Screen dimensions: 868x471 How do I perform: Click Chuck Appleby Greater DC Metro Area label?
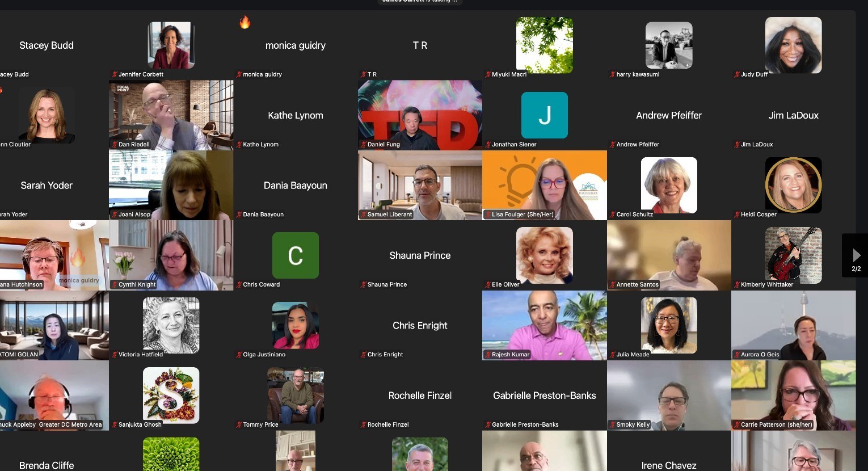tap(51, 424)
